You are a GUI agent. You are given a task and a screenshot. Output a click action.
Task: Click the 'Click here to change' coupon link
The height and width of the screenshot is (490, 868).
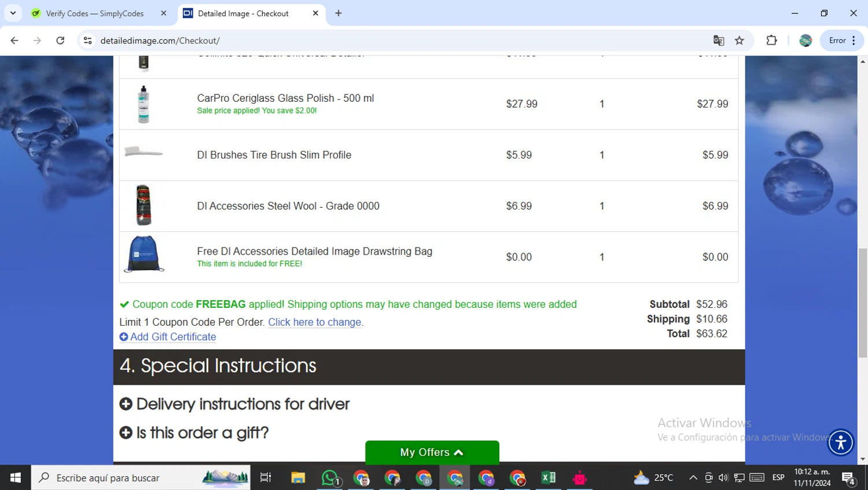pos(314,322)
